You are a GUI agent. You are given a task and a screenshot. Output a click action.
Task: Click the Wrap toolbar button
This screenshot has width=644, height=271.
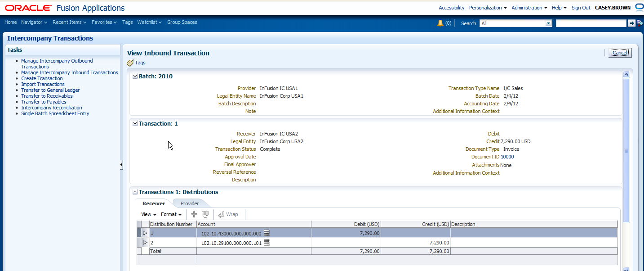pos(228,214)
